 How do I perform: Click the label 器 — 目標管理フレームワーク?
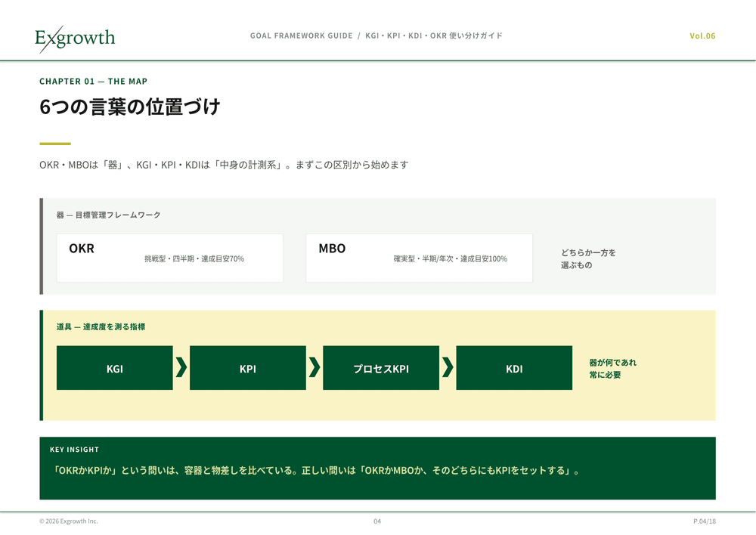[x=108, y=215]
